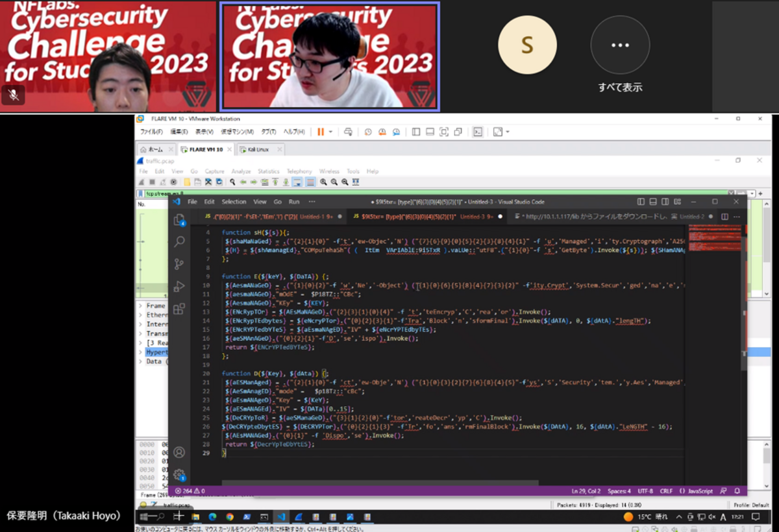Image resolution: width=779 pixels, height=532 pixels.
Task: Switch to the Untitled-1 editor tab
Action: (x=273, y=217)
